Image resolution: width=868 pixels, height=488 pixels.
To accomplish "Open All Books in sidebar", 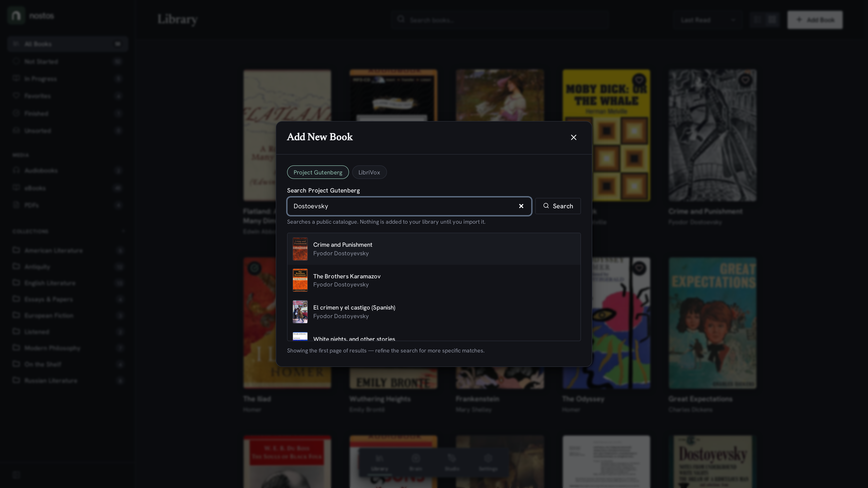I will (67, 44).
